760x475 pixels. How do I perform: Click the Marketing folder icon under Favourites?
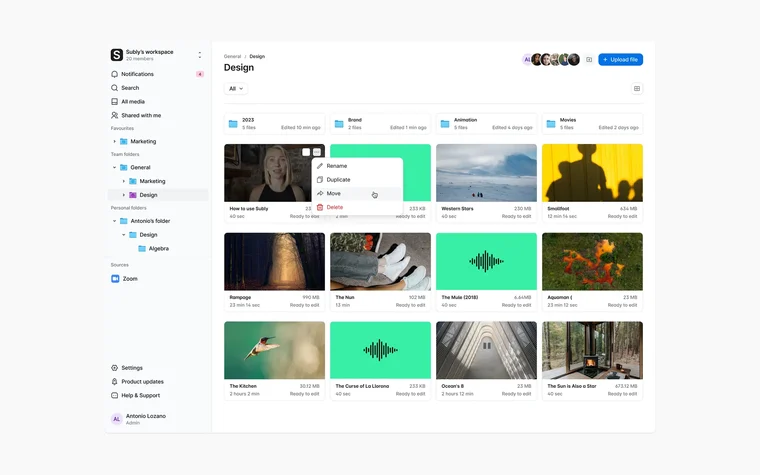(x=124, y=142)
